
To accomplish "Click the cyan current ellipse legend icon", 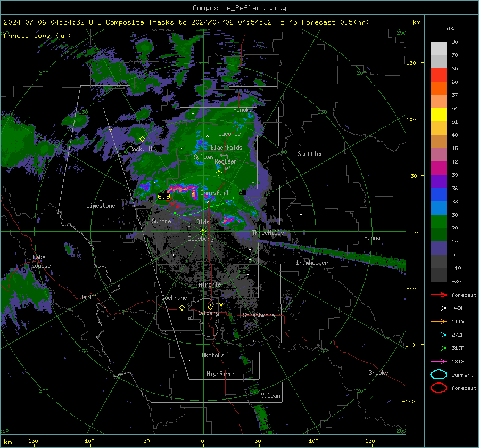I will tap(439, 374).
